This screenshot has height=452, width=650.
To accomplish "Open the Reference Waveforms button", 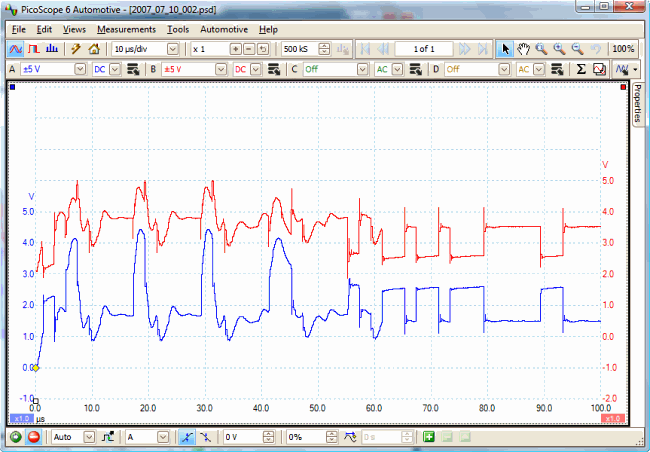I will [599, 69].
